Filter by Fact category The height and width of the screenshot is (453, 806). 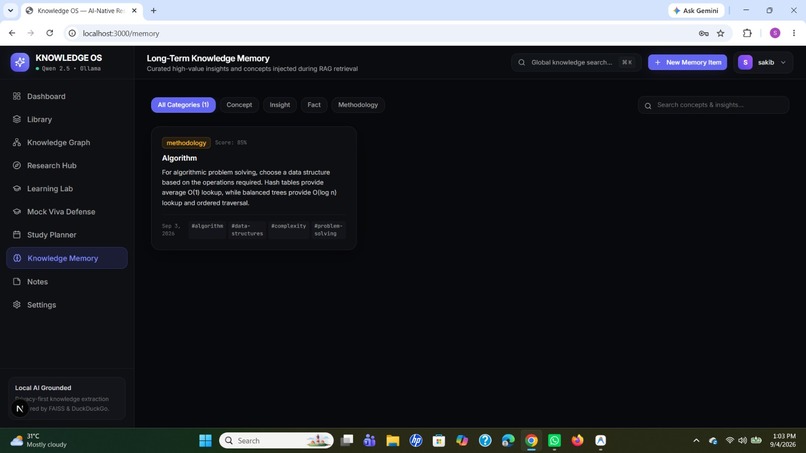click(x=314, y=105)
